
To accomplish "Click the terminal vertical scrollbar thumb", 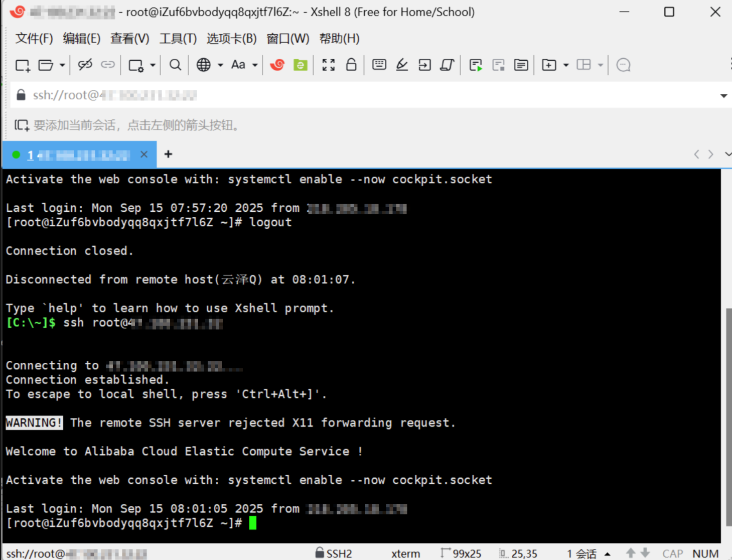I will click(728, 417).
